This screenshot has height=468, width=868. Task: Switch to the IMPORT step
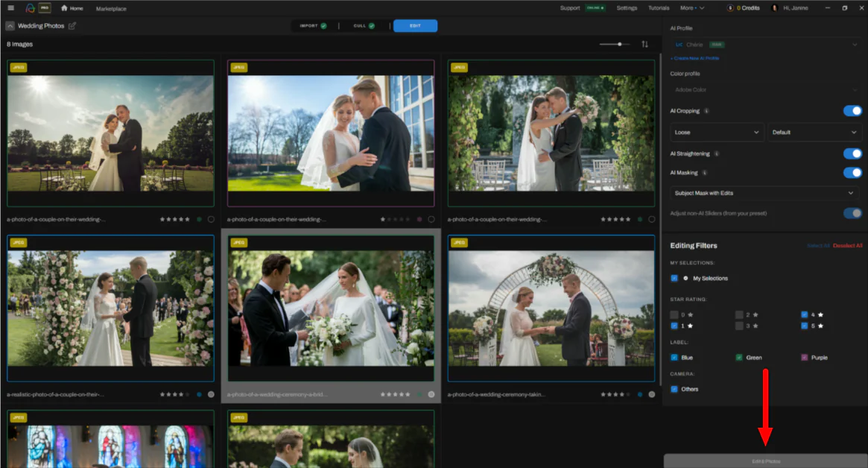pyautogui.click(x=314, y=26)
